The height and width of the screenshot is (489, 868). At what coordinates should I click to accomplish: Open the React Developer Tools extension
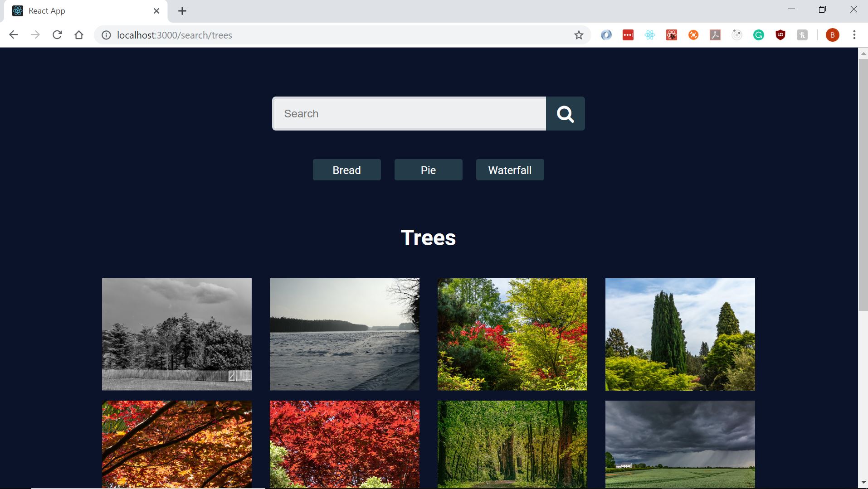649,35
